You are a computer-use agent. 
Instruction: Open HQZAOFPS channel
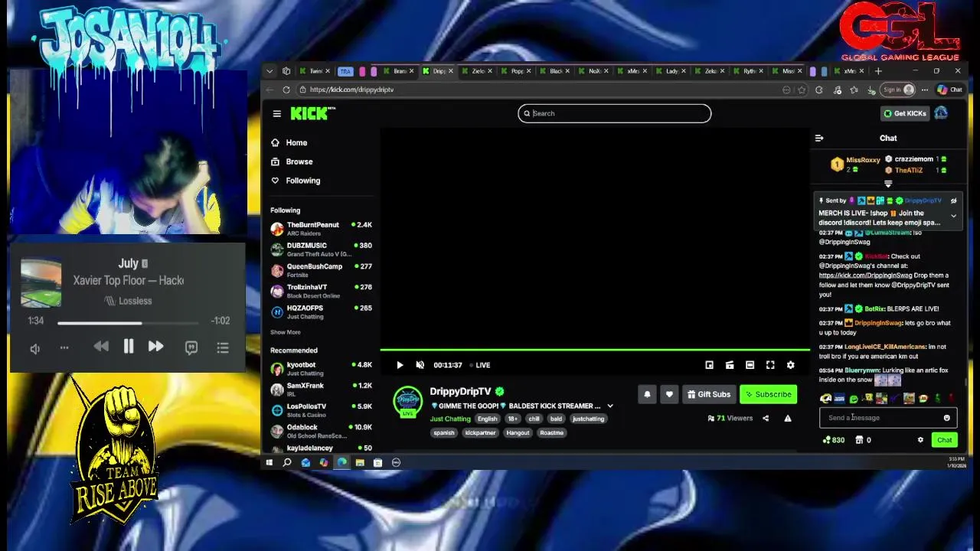pyautogui.click(x=322, y=311)
